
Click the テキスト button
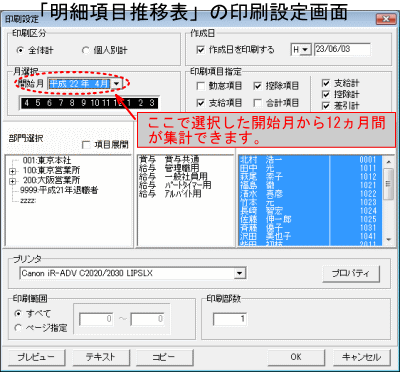point(101,357)
